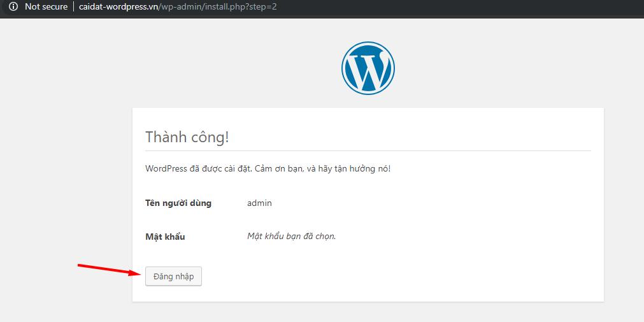
Task: Click the Mật khẩu label
Action: (165, 237)
